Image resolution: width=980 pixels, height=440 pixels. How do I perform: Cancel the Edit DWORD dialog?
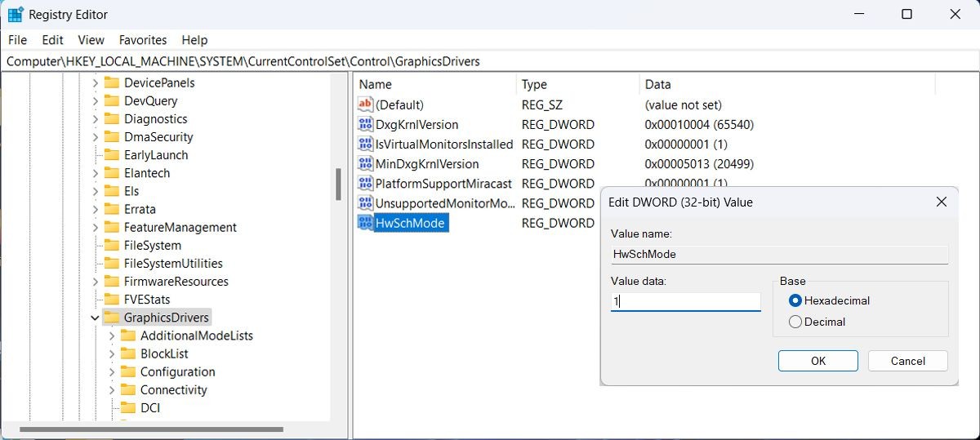(x=908, y=361)
